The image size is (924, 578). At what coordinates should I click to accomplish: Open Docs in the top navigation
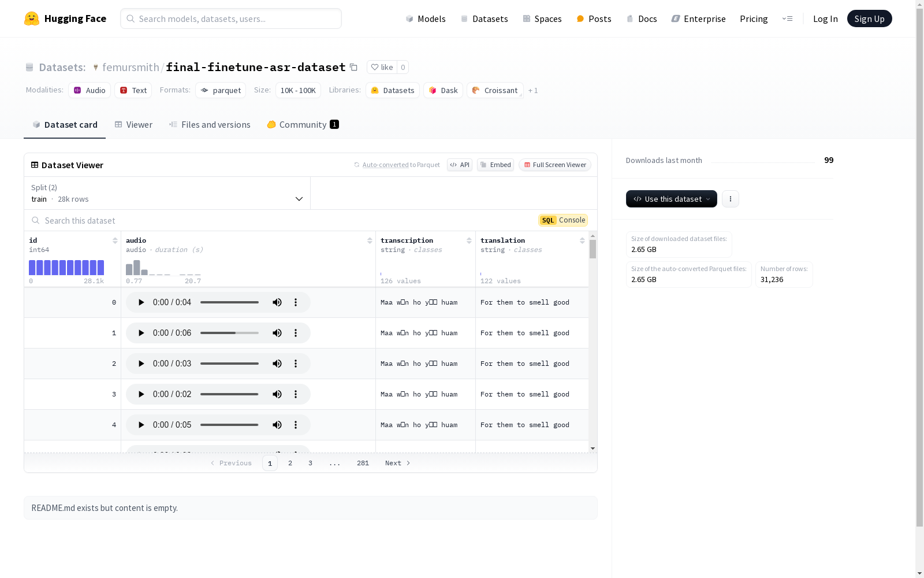642,19
